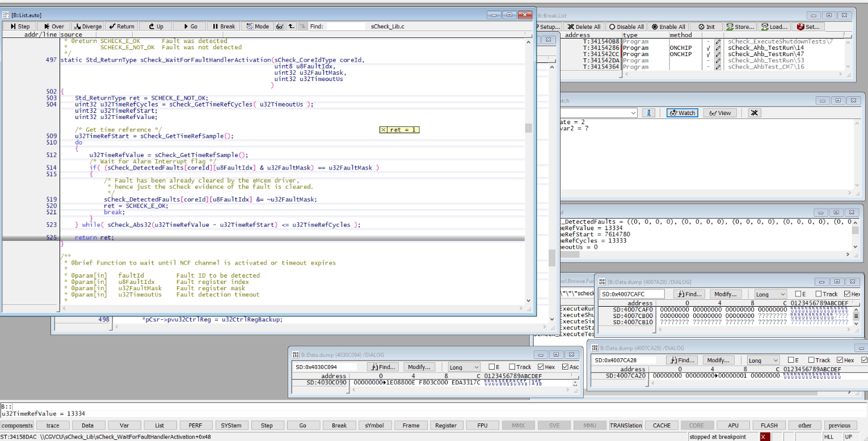Open the Long width dropdown in 4030C094 dump

point(464,367)
